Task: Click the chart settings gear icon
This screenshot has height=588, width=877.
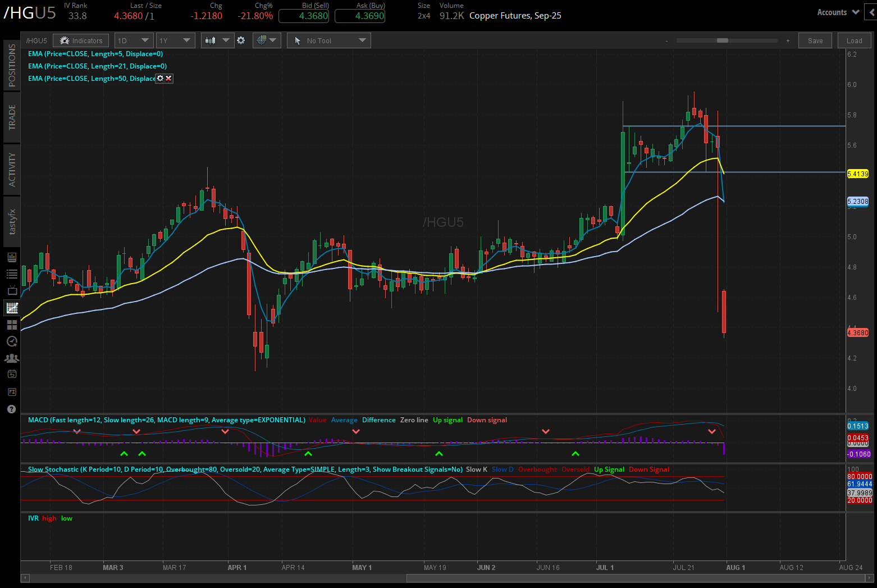Action: pos(241,40)
